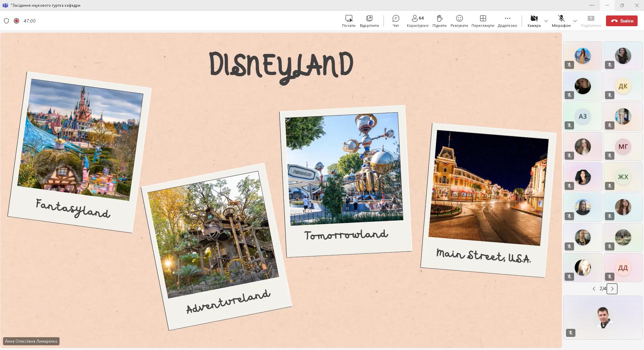Viewport: 644px width, 350px height.
Task: Select participant tile ДК
Action: [x=623, y=86]
